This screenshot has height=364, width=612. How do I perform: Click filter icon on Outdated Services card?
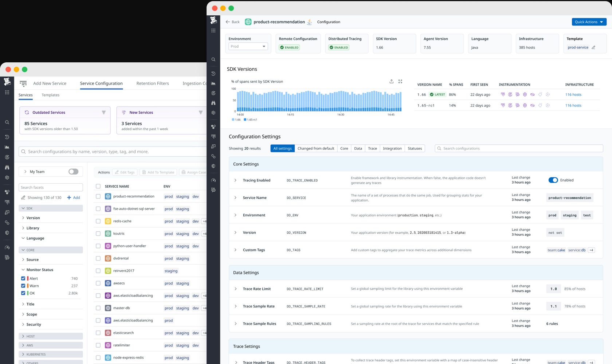[104, 112]
